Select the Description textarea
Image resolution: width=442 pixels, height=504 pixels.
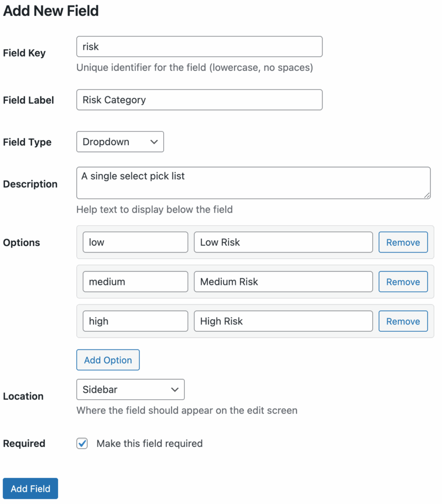[253, 183]
